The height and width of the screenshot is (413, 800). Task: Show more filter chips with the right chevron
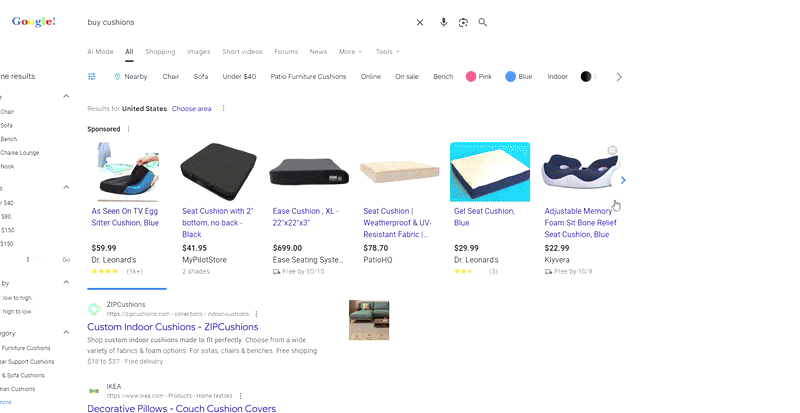pos(619,77)
